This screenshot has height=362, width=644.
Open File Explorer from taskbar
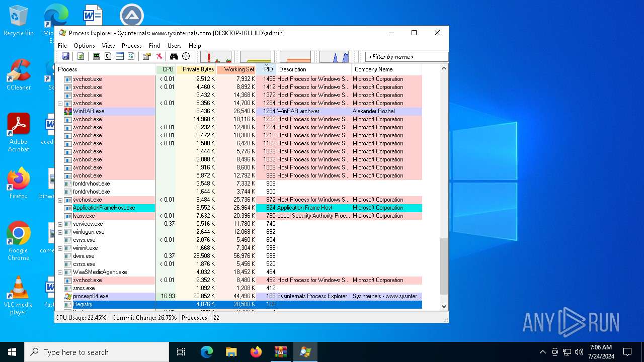(x=231, y=352)
